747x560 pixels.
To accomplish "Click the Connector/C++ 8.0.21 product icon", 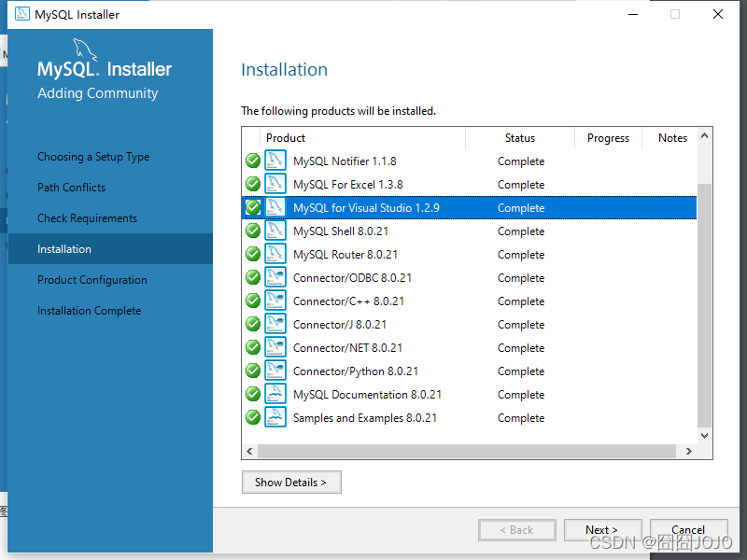I will pos(275,301).
